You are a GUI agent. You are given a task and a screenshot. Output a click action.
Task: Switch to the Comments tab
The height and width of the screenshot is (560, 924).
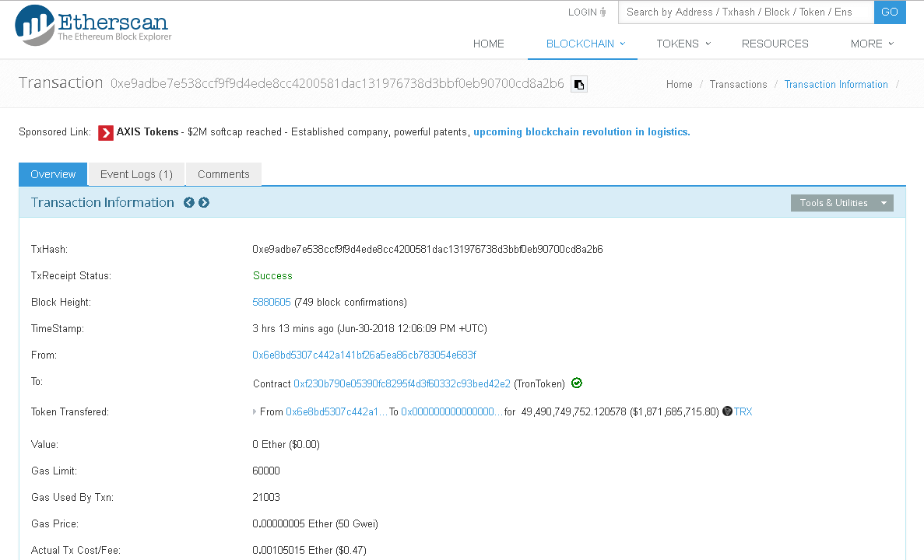tap(223, 174)
